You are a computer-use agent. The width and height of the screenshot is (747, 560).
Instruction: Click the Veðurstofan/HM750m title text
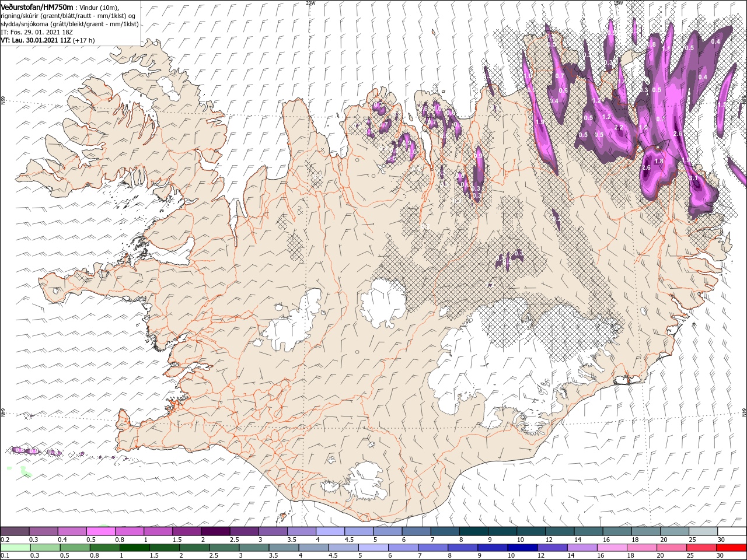click(x=38, y=7)
